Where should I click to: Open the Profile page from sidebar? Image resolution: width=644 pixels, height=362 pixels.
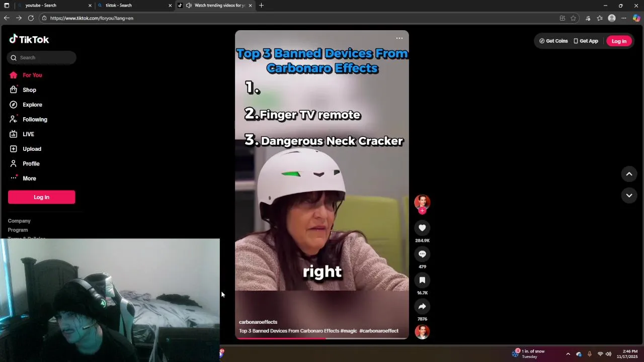[31, 163]
